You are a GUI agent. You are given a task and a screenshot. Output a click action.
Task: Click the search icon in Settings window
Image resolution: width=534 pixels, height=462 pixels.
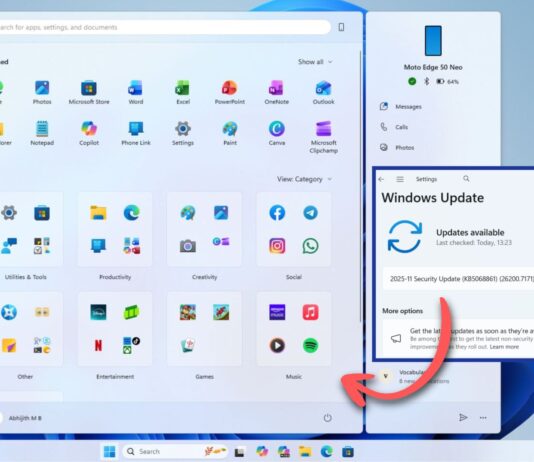pos(466,179)
